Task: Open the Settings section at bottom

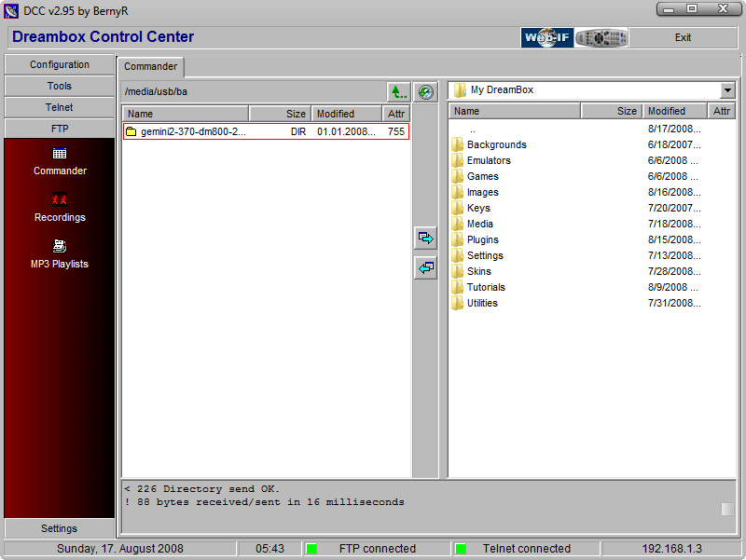Action: [x=60, y=528]
